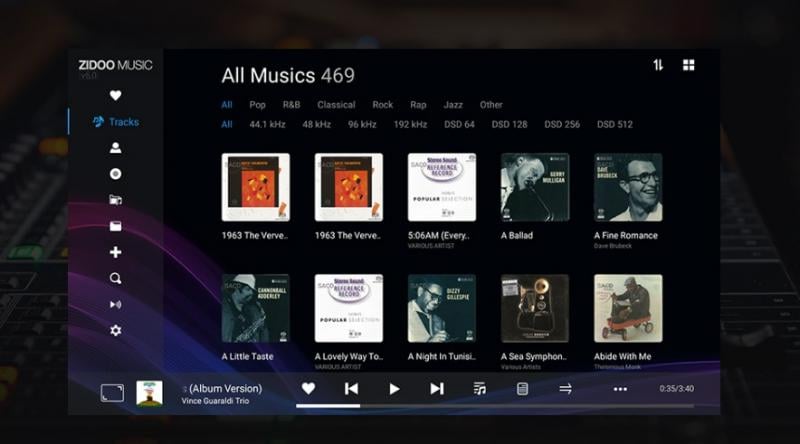Select Tracks in the sidebar
Screen dimensions: 800x444
point(116,122)
